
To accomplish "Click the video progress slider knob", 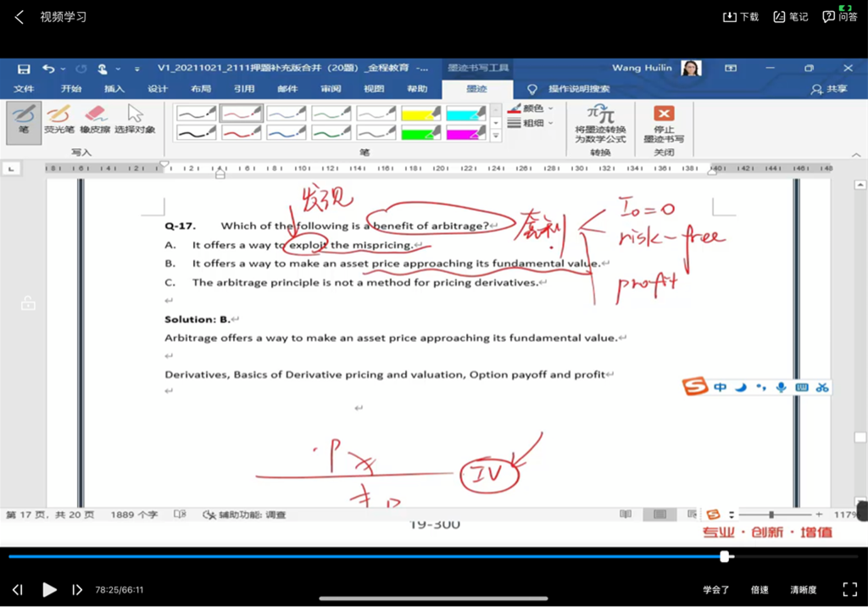I will (x=725, y=557).
